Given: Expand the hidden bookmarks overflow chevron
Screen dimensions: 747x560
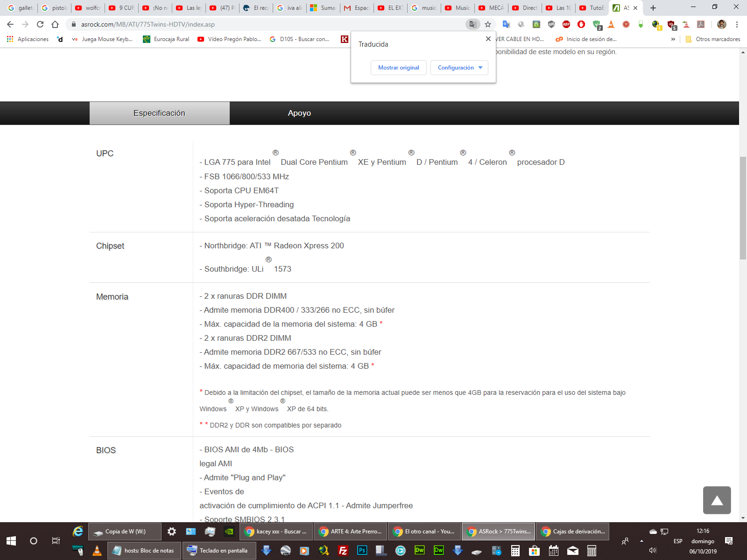Looking at the screenshot, I should 673,39.
